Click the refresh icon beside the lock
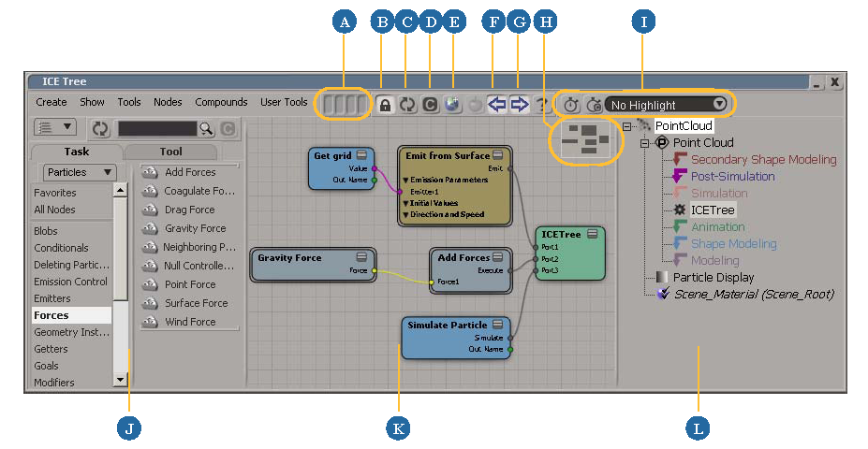868x449 pixels. [407, 105]
